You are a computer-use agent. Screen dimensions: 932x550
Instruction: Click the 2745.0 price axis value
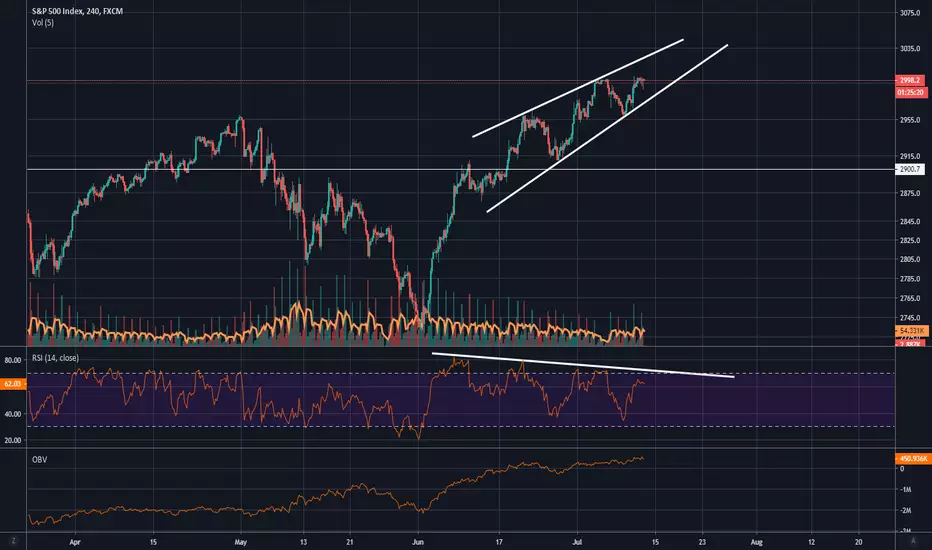click(x=910, y=318)
